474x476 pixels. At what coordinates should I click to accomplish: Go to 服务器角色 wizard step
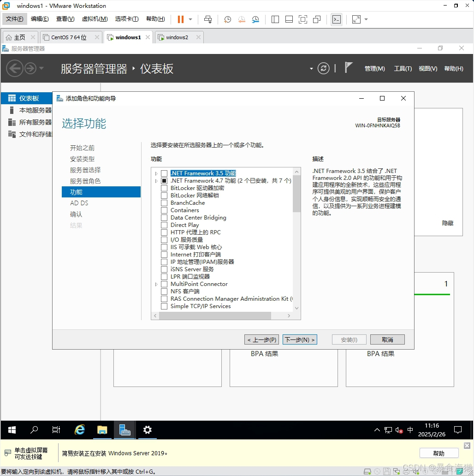pos(85,181)
